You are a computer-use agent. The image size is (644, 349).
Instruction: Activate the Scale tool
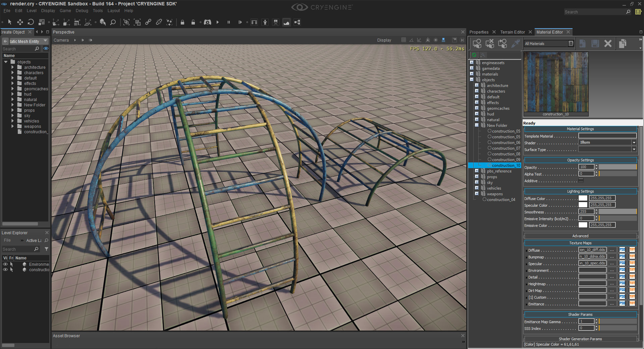42,22
